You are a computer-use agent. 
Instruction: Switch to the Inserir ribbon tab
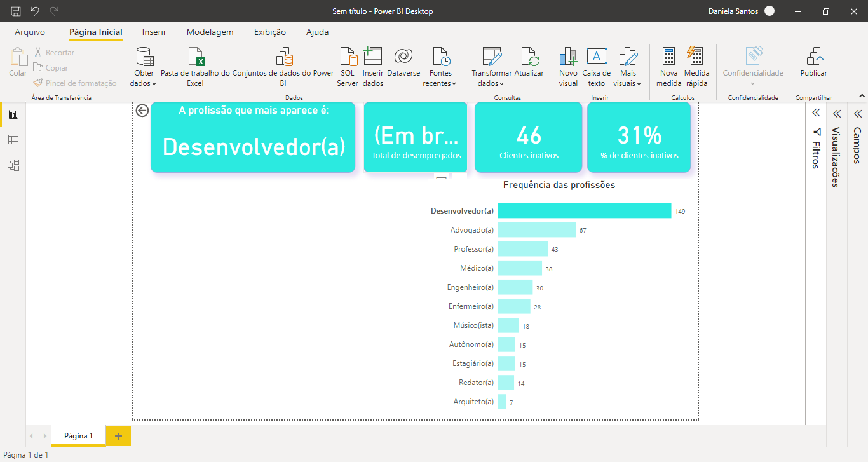point(154,32)
